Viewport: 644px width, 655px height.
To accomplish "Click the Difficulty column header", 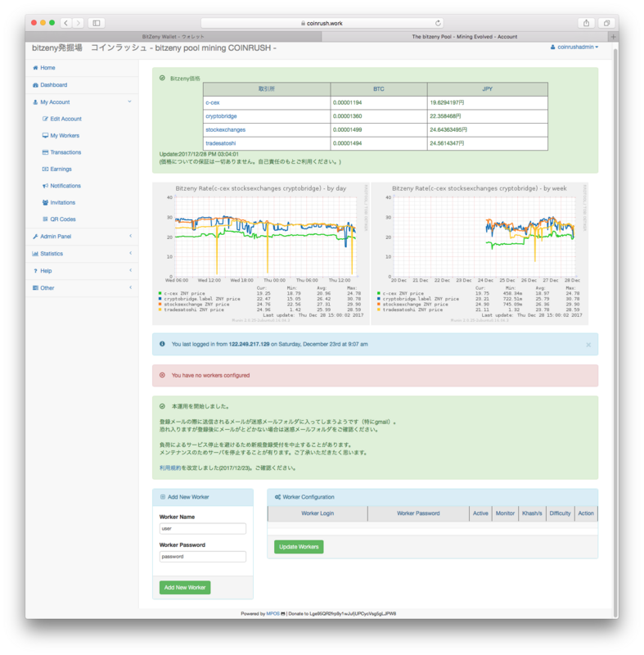I will [x=560, y=513].
